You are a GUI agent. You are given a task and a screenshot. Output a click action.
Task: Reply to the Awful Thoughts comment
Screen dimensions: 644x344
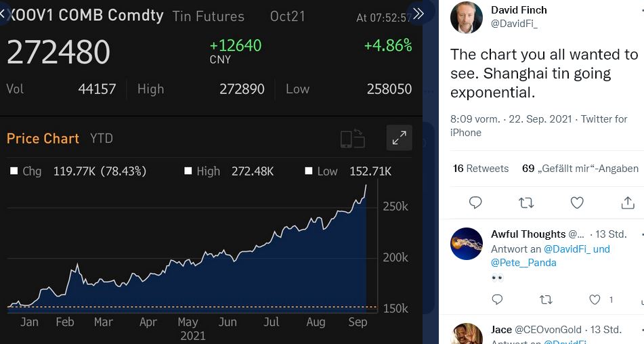pyautogui.click(x=497, y=299)
